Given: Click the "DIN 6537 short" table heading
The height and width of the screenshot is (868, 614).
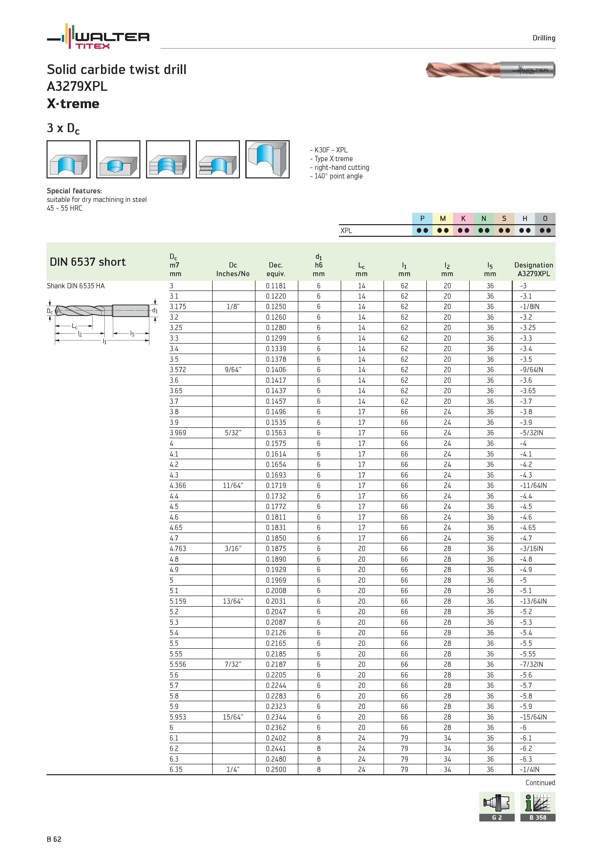Looking at the screenshot, I should (x=88, y=262).
